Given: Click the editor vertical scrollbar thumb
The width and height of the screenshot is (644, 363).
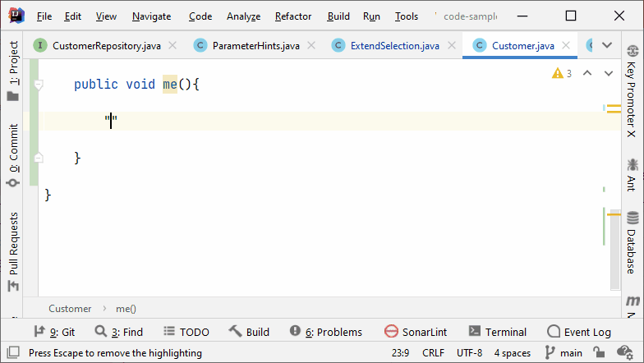Looking at the screenshot, I should tap(614, 250).
